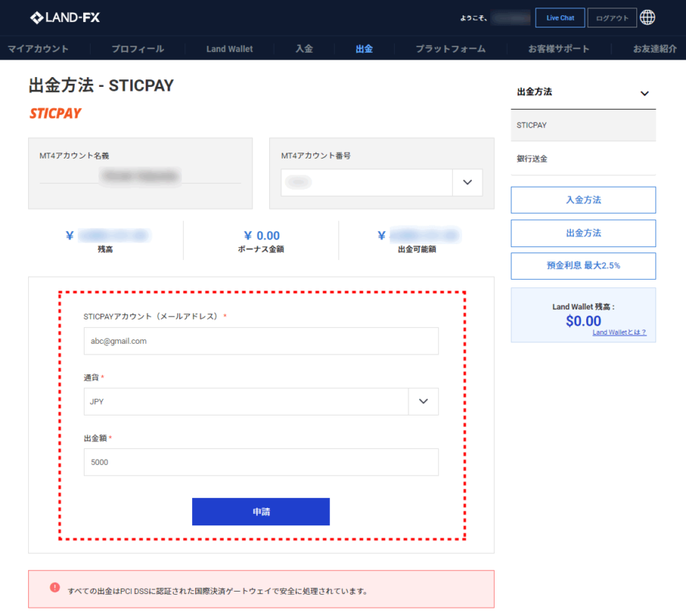Click the STICPAY brand logo
Image resolution: width=686 pixels, height=616 pixels.
click(55, 114)
